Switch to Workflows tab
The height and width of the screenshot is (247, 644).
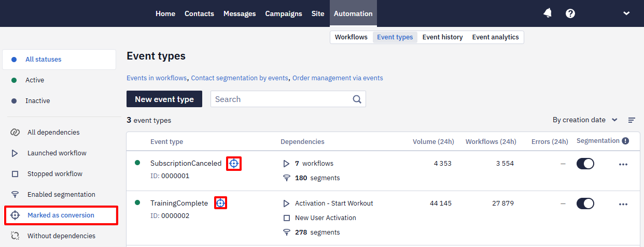(x=351, y=37)
